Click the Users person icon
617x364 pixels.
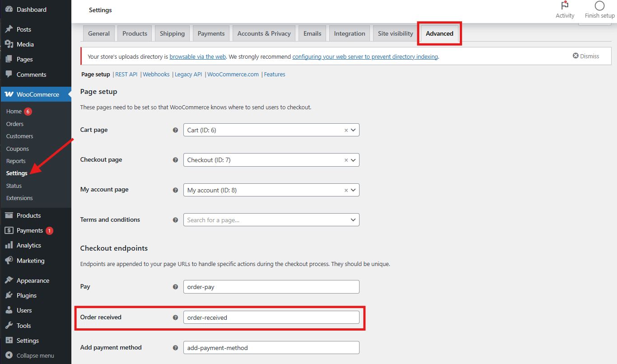tap(9, 310)
